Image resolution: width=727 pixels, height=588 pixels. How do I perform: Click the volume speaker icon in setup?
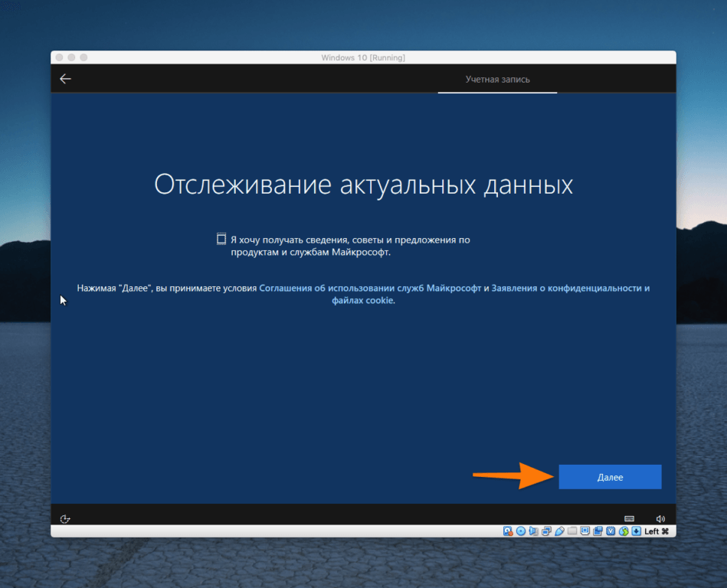(660, 519)
